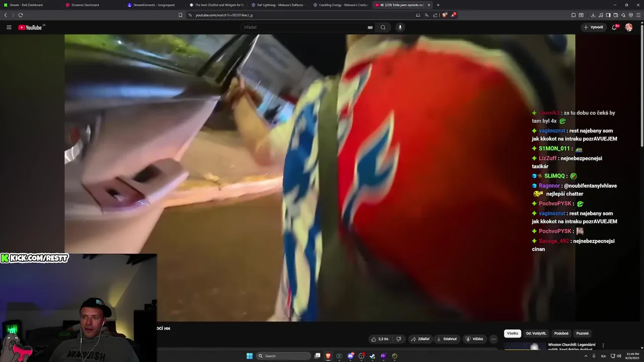Click the YouTube search magnifier button

tap(383, 27)
